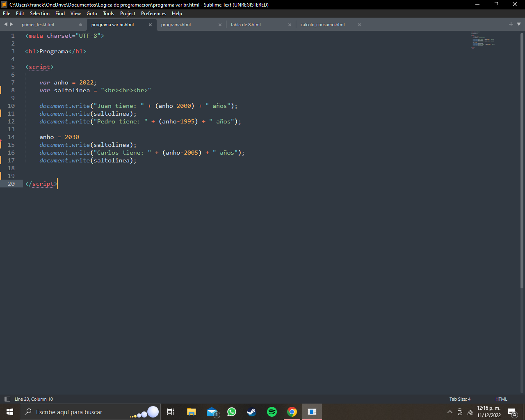Open Google Chrome from taskbar
The height and width of the screenshot is (420, 525).
(292, 412)
